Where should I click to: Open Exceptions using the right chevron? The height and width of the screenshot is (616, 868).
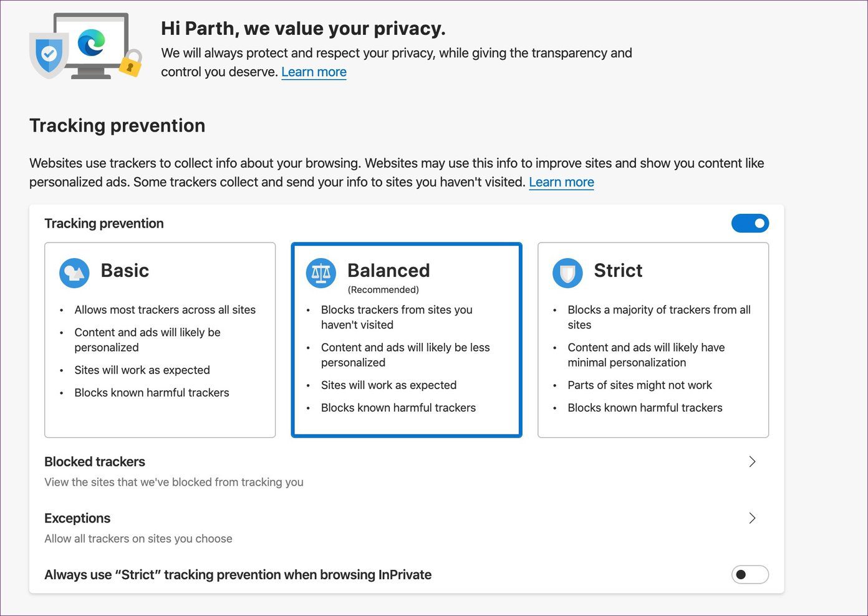pyautogui.click(x=752, y=518)
